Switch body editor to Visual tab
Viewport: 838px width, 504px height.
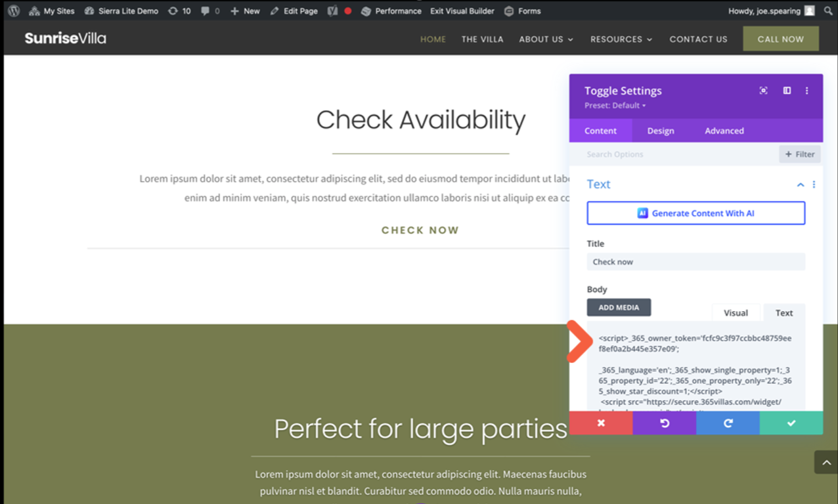pos(736,312)
